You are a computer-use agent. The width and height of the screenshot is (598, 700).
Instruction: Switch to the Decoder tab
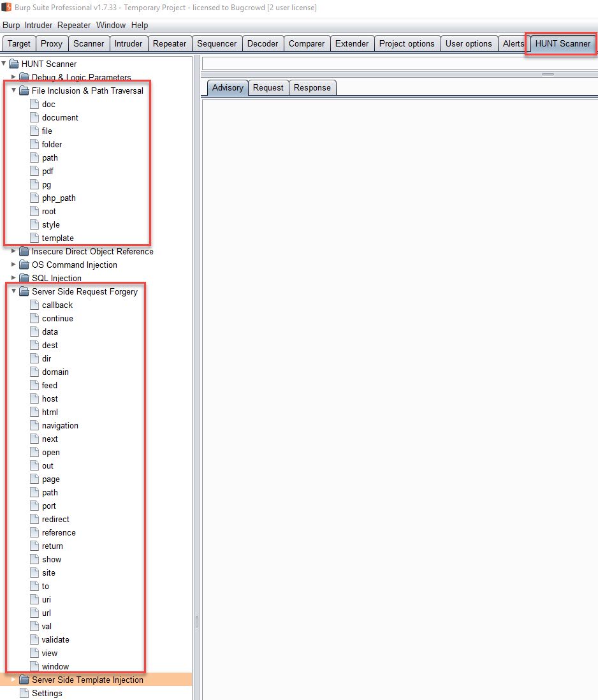click(263, 44)
